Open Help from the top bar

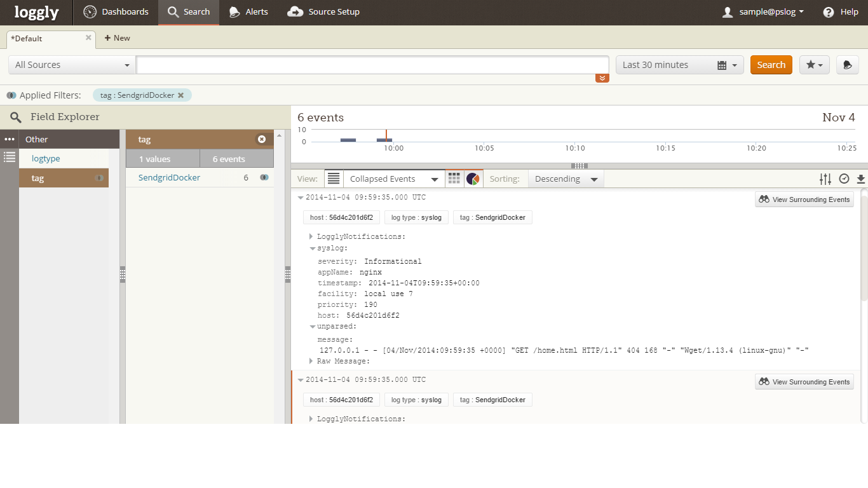840,12
